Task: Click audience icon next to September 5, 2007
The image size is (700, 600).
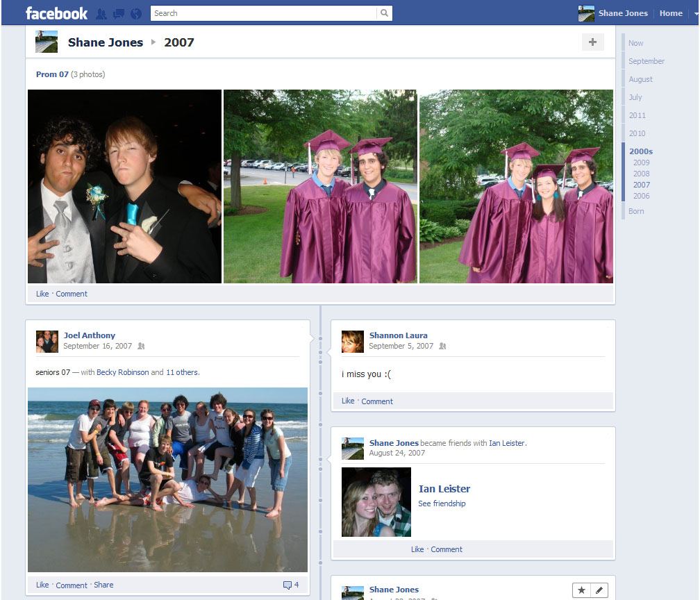Action: click(442, 346)
